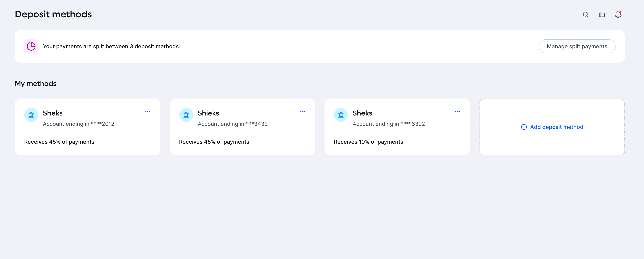Click the bank icon on Sheks ****6322 card
This screenshot has height=259, width=644.
tap(341, 115)
